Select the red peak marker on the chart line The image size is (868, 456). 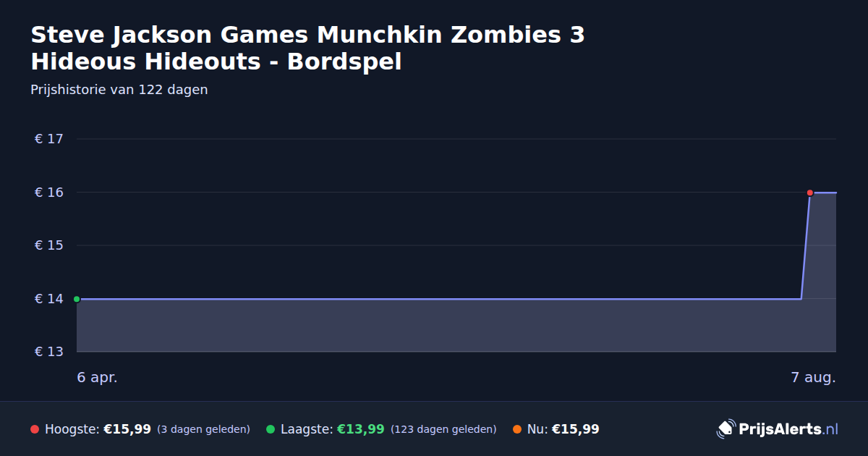coord(810,193)
